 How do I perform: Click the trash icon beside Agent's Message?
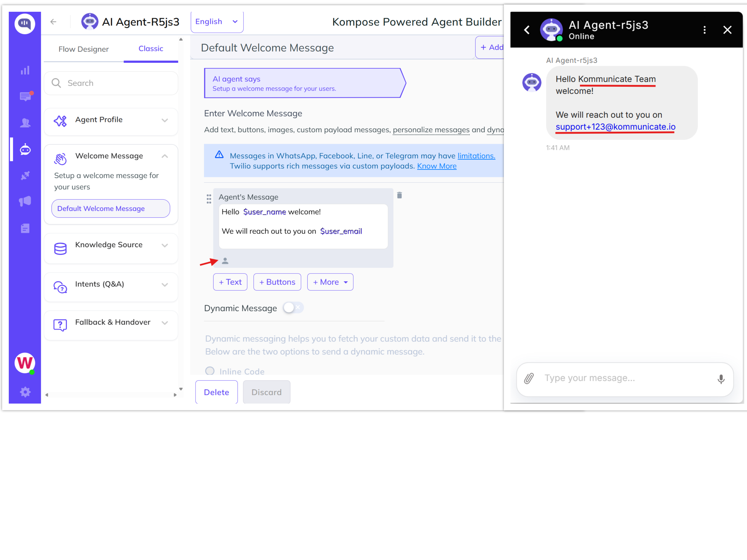point(399,195)
